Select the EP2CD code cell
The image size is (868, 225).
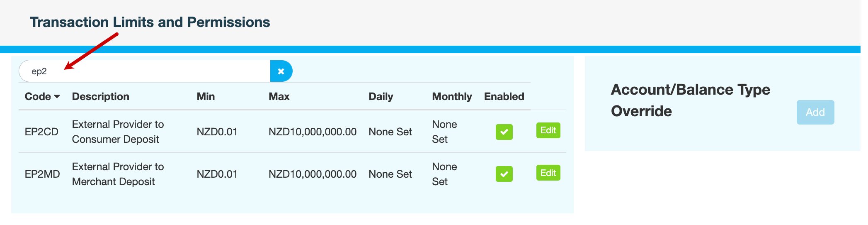(x=41, y=132)
